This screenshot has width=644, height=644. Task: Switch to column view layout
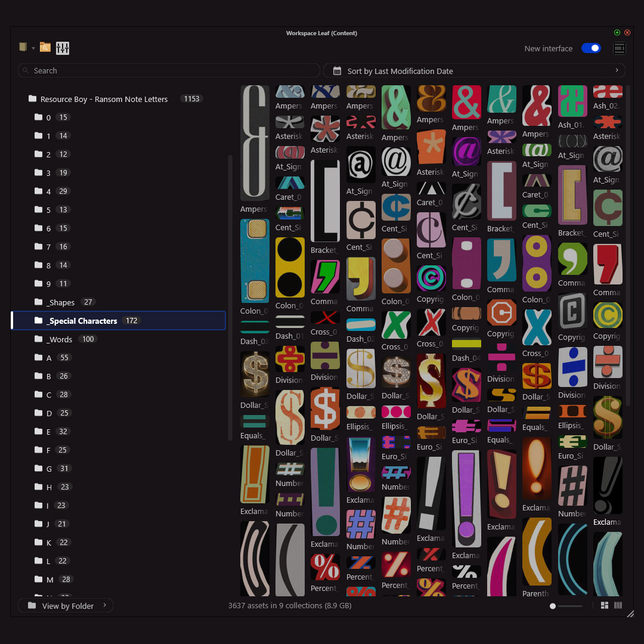click(x=618, y=605)
